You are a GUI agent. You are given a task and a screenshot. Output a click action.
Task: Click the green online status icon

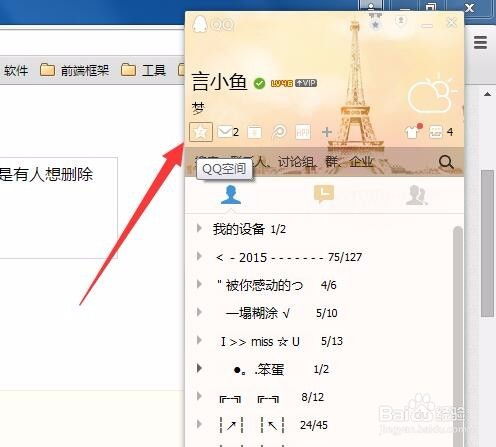[x=259, y=83]
